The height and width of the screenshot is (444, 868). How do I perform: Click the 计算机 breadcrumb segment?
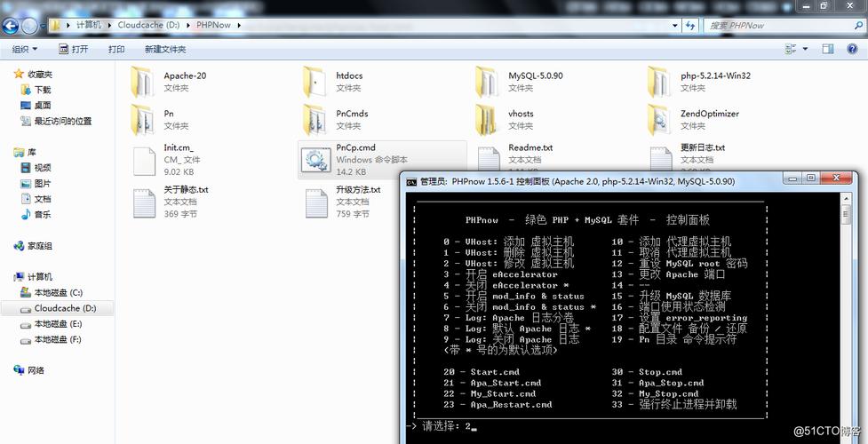point(89,25)
